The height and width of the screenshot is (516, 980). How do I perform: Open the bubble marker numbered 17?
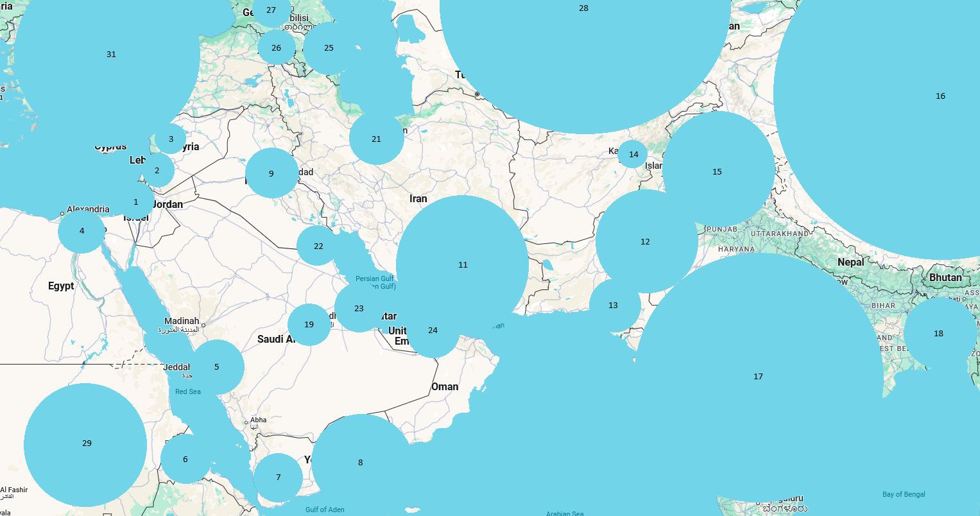(758, 377)
